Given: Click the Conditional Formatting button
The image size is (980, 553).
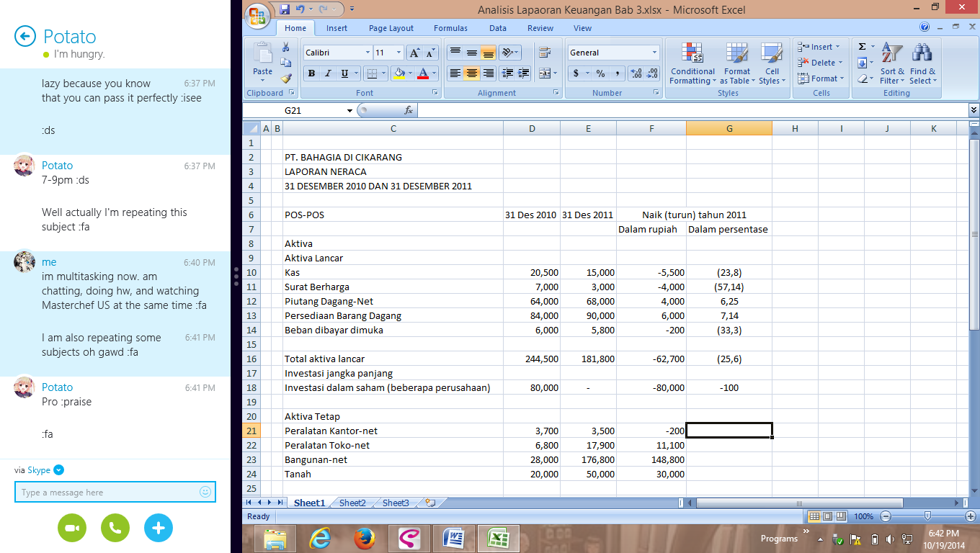Looking at the screenshot, I should point(692,63).
